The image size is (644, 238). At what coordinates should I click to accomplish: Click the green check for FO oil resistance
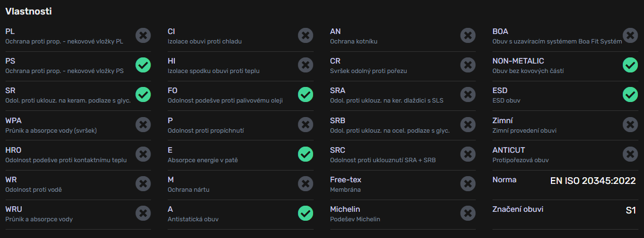(305, 95)
